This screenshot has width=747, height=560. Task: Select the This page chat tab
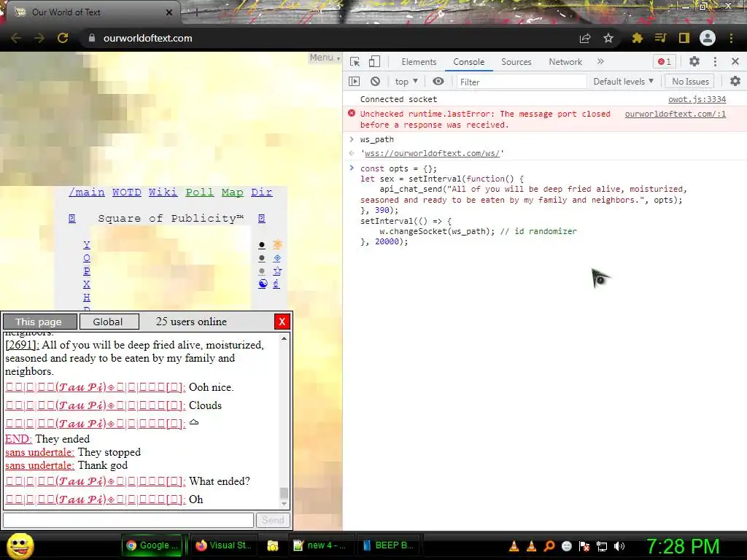pos(39,322)
